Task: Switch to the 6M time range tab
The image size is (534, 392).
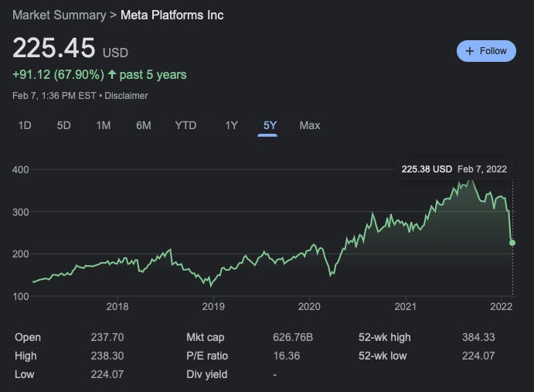Action: 144,125
